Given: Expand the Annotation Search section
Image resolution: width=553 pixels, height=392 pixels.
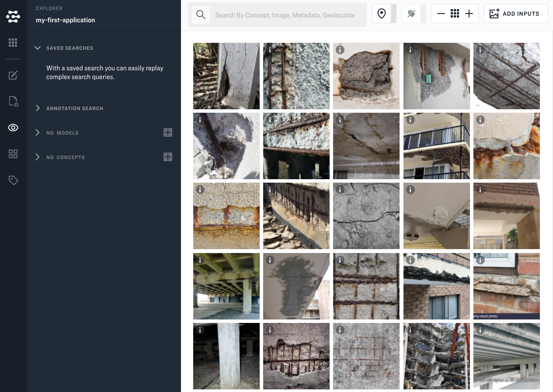Looking at the screenshot, I should 38,108.
